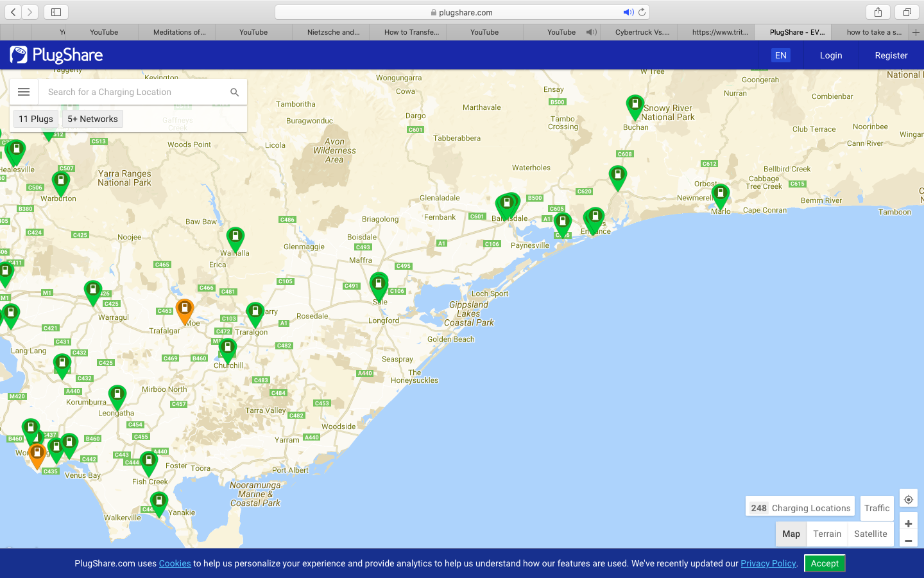The width and height of the screenshot is (924, 578).
Task: Toggle the Traffic layer
Action: (877, 508)
